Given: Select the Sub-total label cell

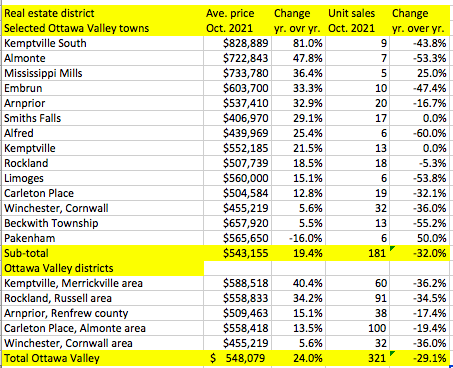Looking at the screenshot, I should (x=103, y=253).
